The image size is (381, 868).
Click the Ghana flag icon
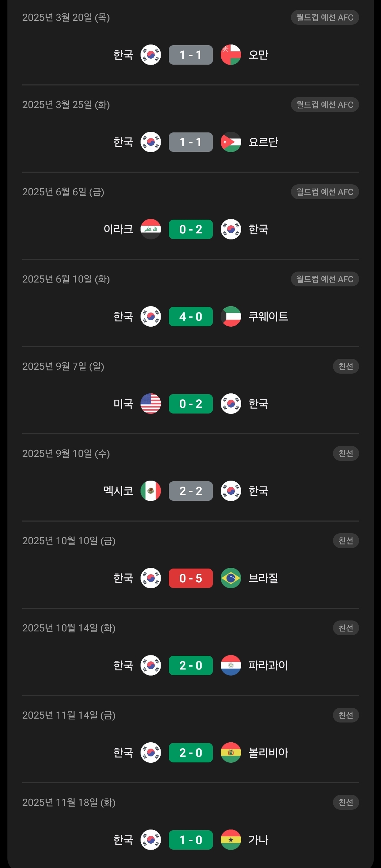point(231,840)
